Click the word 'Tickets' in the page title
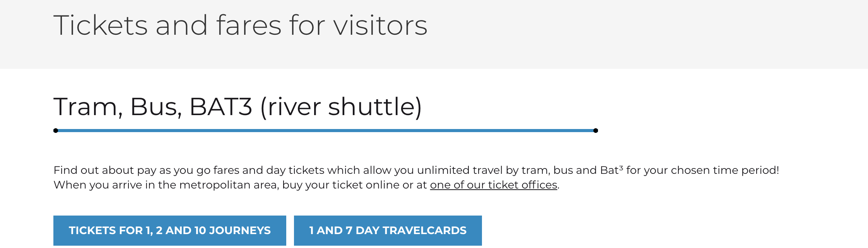Viewport: 868px width, 248px height. (101, 25)
